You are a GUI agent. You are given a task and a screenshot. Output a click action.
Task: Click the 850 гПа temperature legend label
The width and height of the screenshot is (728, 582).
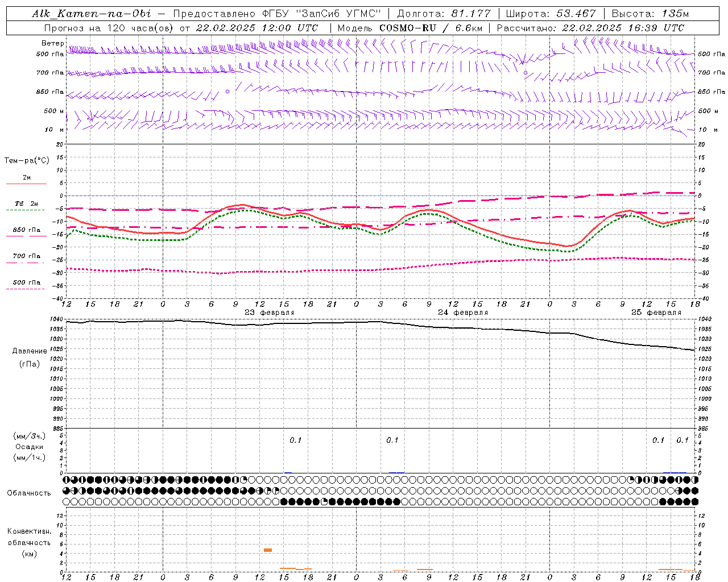tap(27, 230)
